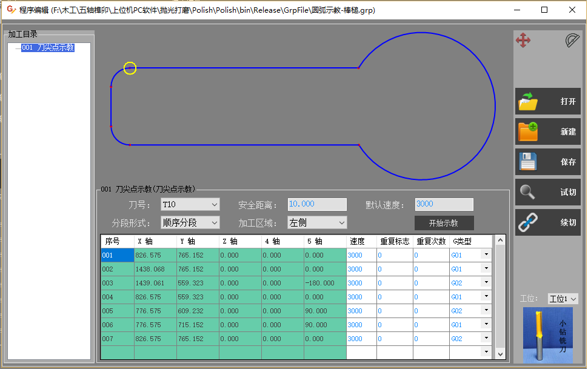Select 001 刀尖点示教 in the tree
The width and height of the screenshot is (588, 369).
click(x=47, y=48)
